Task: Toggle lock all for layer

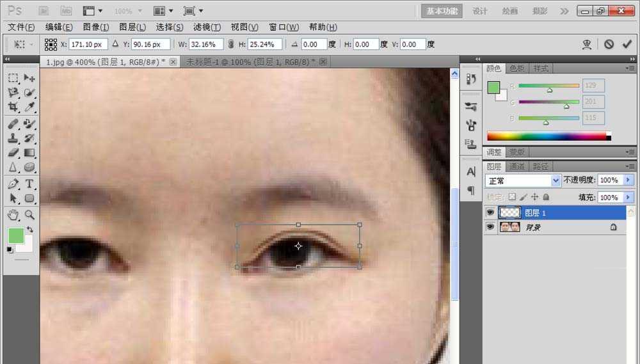Action: click(546, 197)
